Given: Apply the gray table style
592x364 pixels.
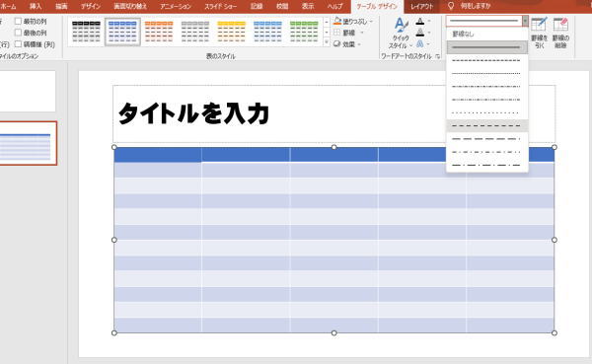Looking at the screenshot, I should pos(195,32).
